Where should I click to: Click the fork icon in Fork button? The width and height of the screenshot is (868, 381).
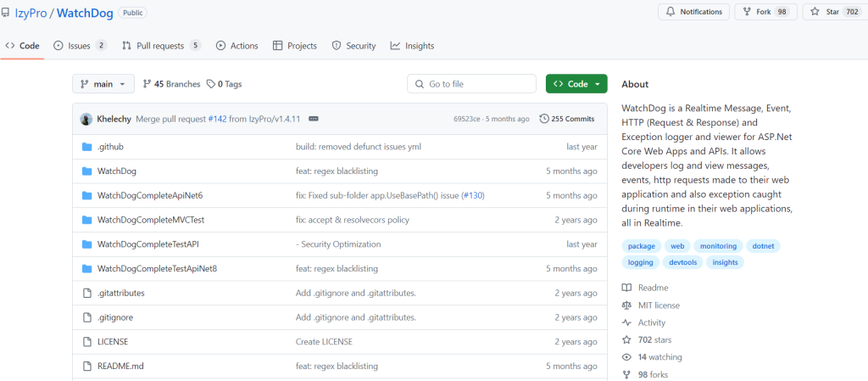pos(747,12)
